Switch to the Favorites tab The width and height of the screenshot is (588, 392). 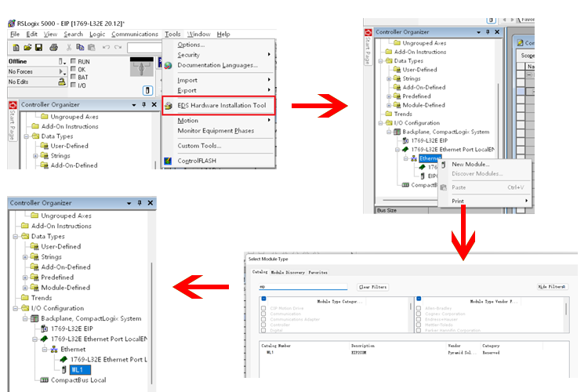[x=318, y=272]
